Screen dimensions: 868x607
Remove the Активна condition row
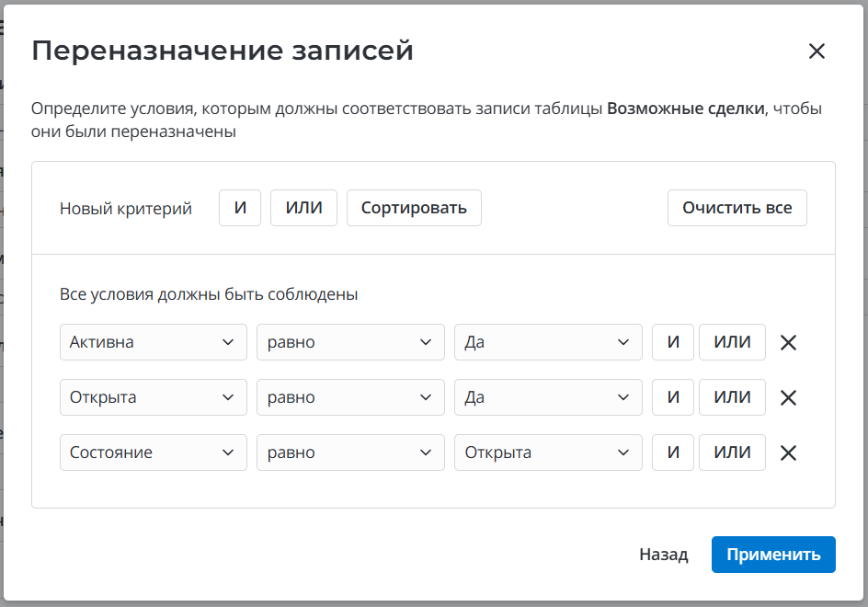[788, 343]
